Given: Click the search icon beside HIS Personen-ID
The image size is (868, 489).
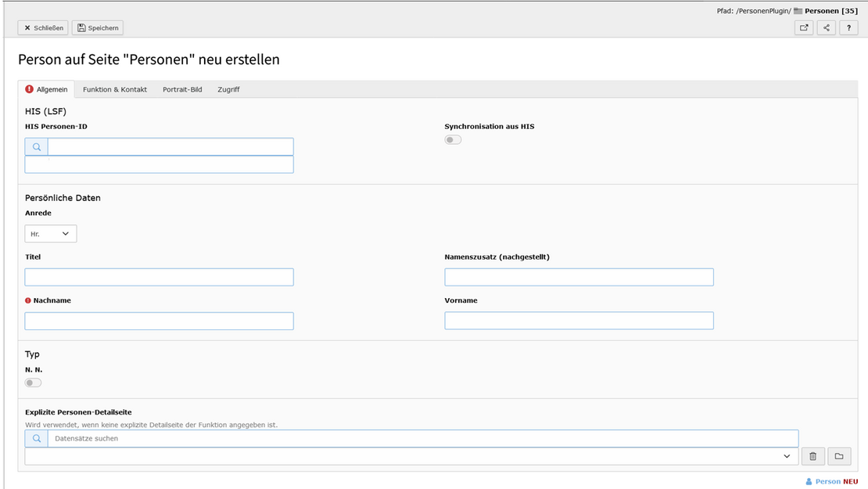Looking at the screenshot, I should (37, 147).
